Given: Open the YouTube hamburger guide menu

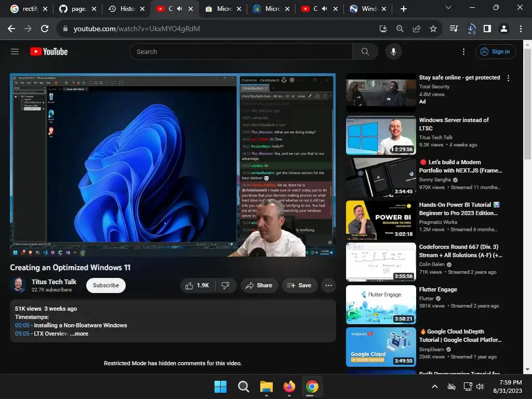Looking at the screenshot, I should pyautogui.click(x=15, y=51).
